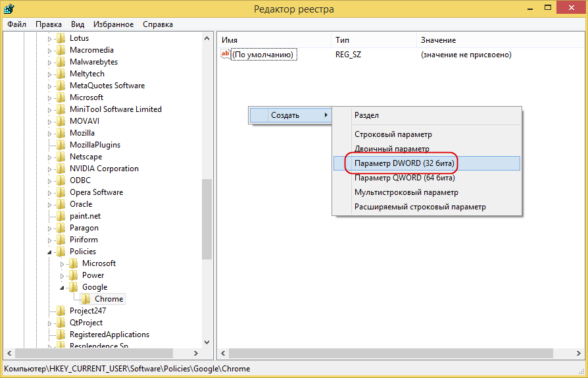The width and height of the screenshot is (588, 378).
Task: Click the Project247 folder icon
Action: [x=61, y=311]
